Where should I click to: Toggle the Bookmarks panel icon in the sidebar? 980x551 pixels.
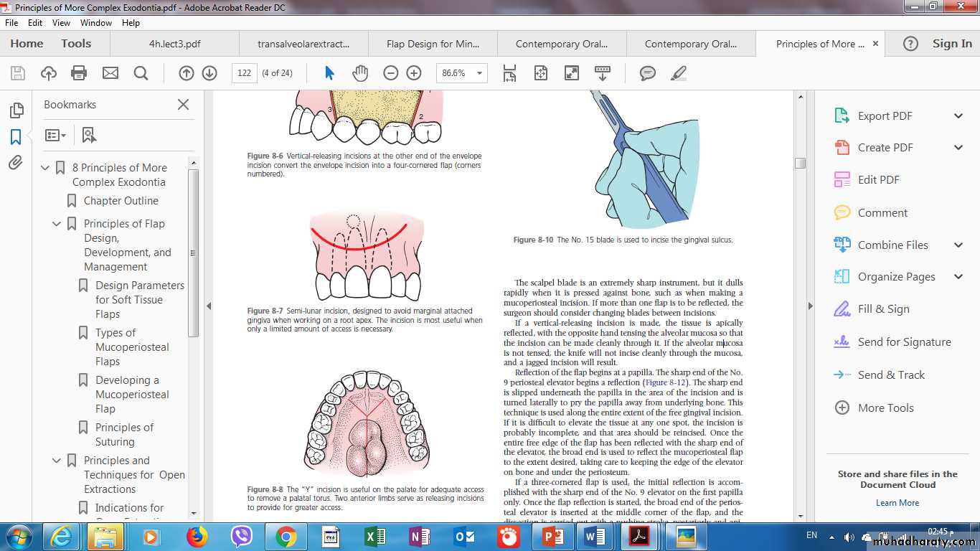point(16,136)
